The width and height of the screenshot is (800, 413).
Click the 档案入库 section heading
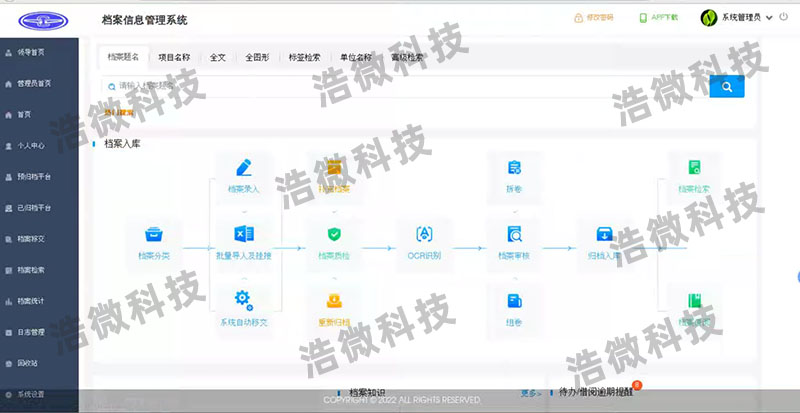coord(122,144)
